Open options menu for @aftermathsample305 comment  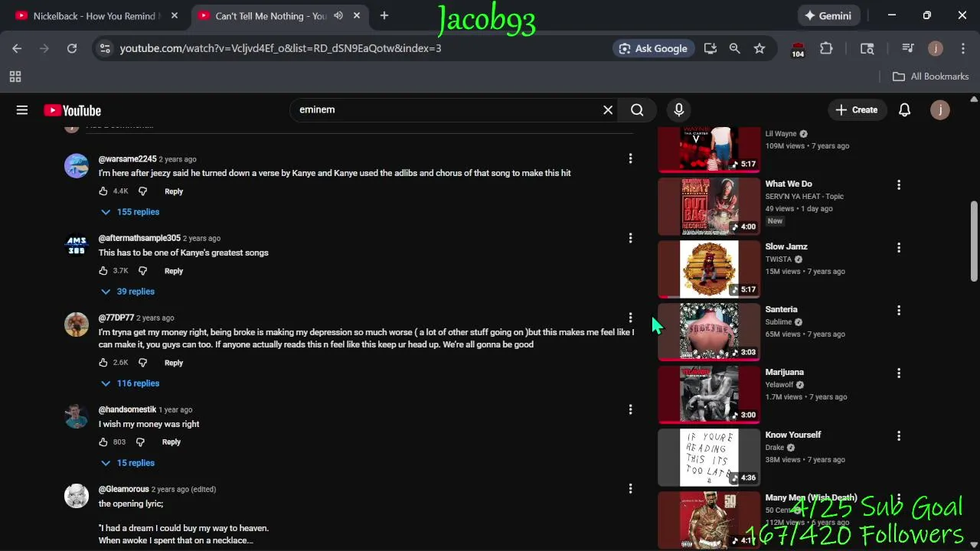click(630, 238)
